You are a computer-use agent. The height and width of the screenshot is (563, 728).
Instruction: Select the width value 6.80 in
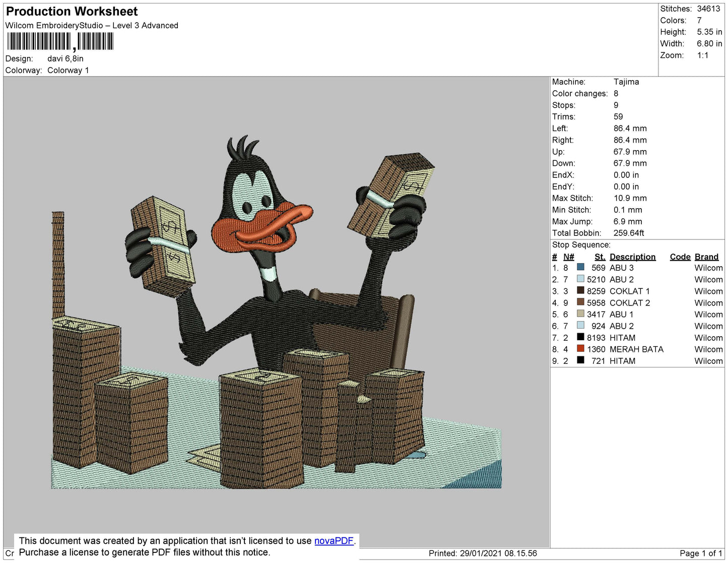coord(709,44)
